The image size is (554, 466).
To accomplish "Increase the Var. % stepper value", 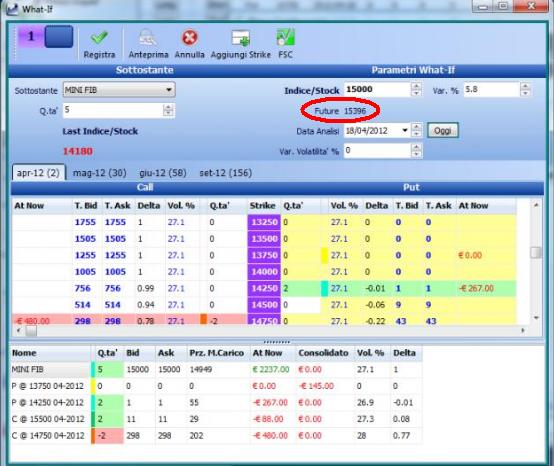I will tap(525, 86).
